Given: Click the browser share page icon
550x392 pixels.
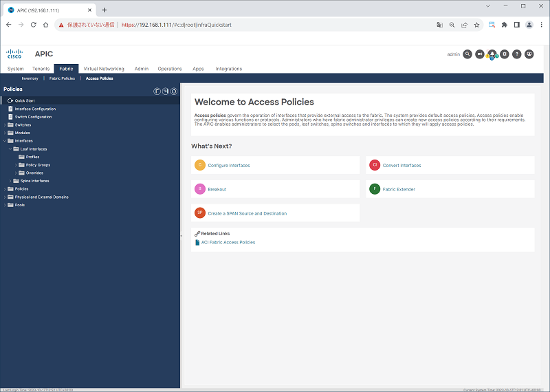Looking at the screenshot, I should 465,25.
